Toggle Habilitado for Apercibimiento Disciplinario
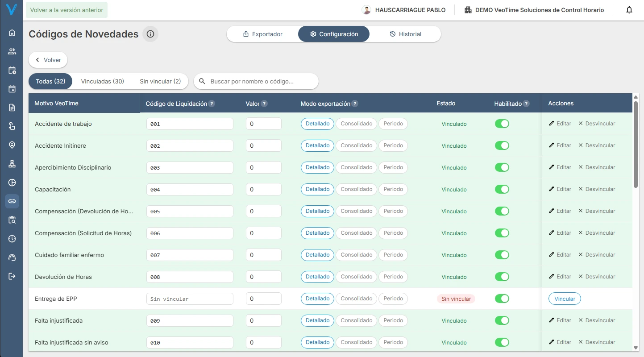 502,167
